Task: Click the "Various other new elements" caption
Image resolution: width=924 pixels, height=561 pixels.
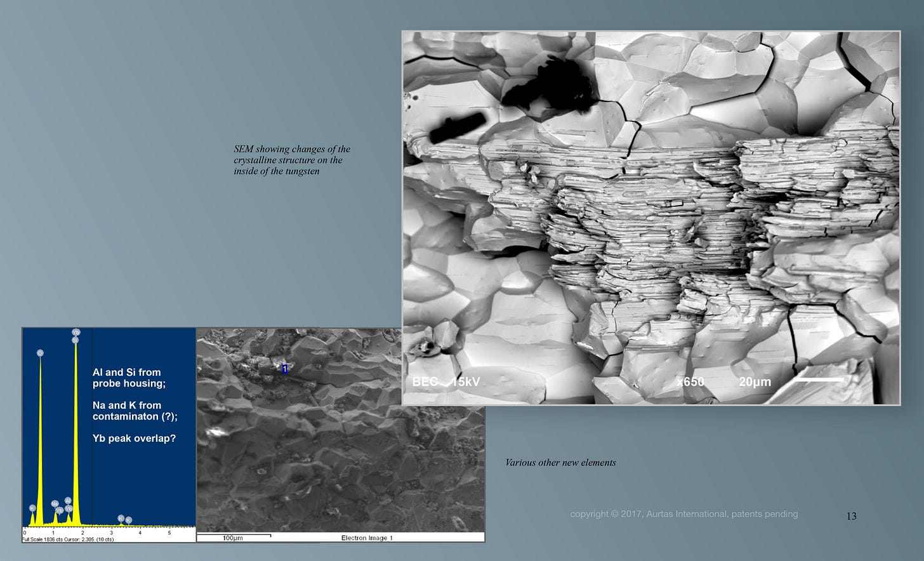Action: coord(560,463)
